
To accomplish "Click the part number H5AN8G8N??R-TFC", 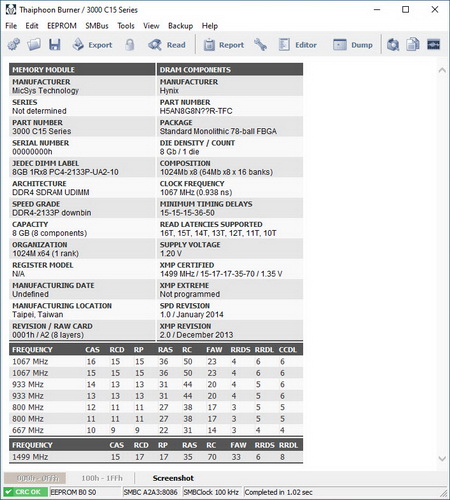I will pos(196,111).
